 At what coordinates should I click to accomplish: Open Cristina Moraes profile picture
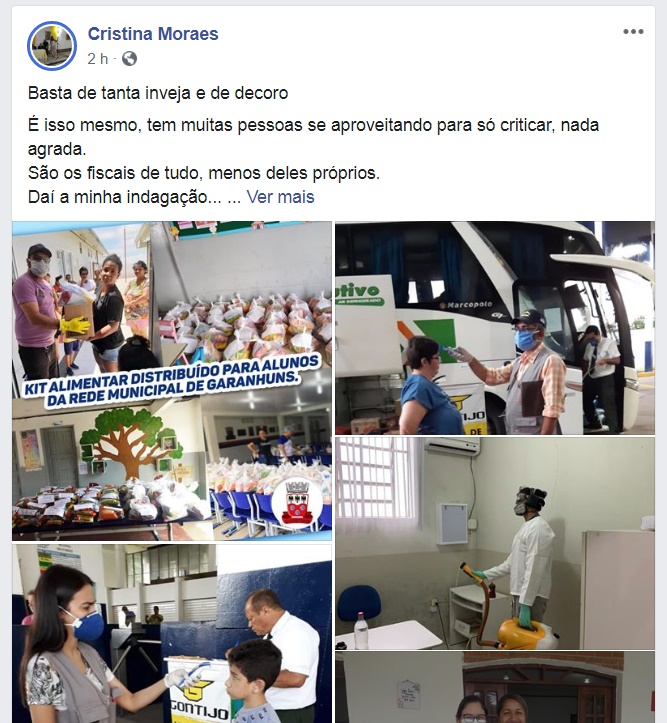click(52, 46)
